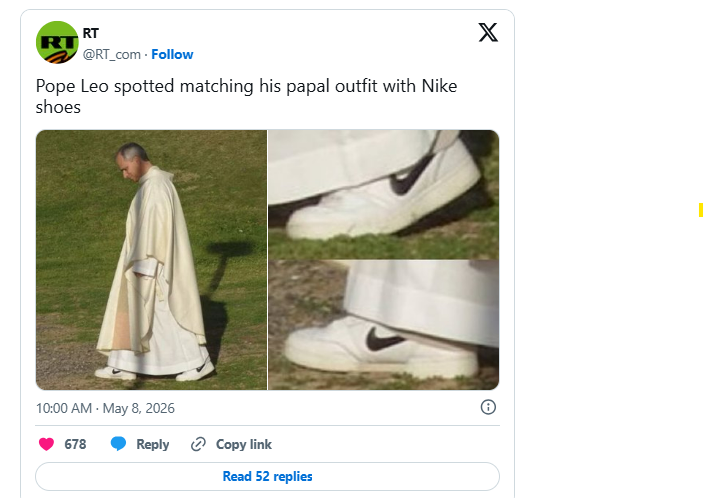Open the top close-up Nike shoe photo
Image resolution: width=704 pixels, height=498 pixels.
pyautogui.click(x=383, y=194)
